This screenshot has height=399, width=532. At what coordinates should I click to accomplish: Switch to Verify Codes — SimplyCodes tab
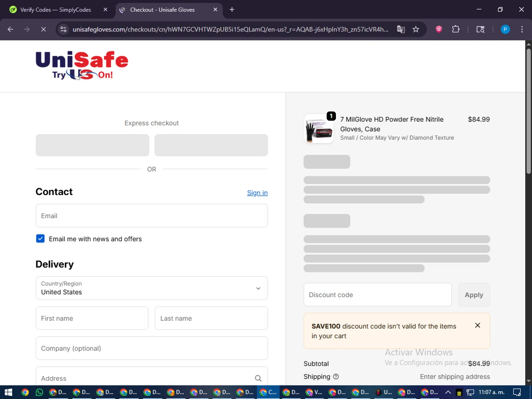(x=56, y=10)
